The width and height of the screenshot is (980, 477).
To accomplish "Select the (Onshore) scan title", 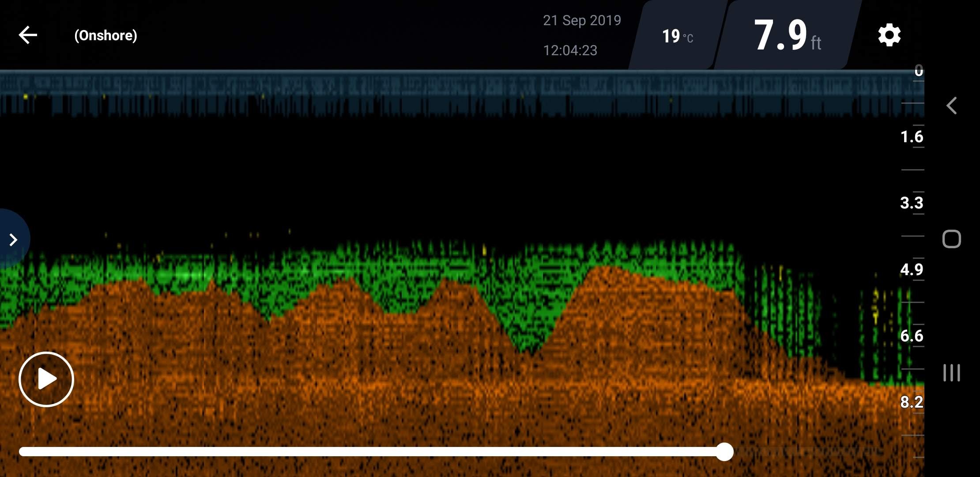I will point(106,35).
